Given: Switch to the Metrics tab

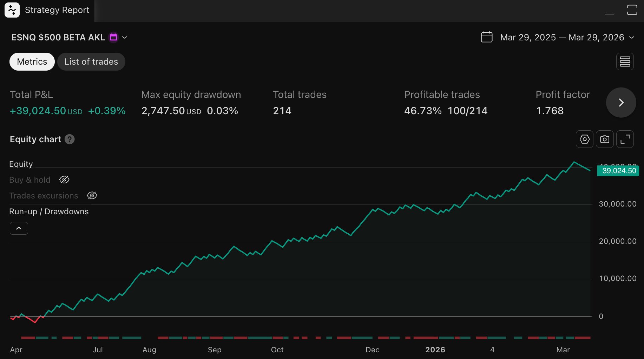Looking at the screenshot, I should [32, 61].
